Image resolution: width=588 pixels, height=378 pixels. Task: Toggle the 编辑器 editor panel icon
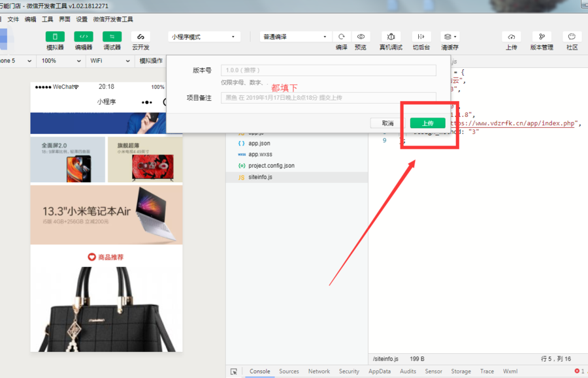click(x=84, y=37)
